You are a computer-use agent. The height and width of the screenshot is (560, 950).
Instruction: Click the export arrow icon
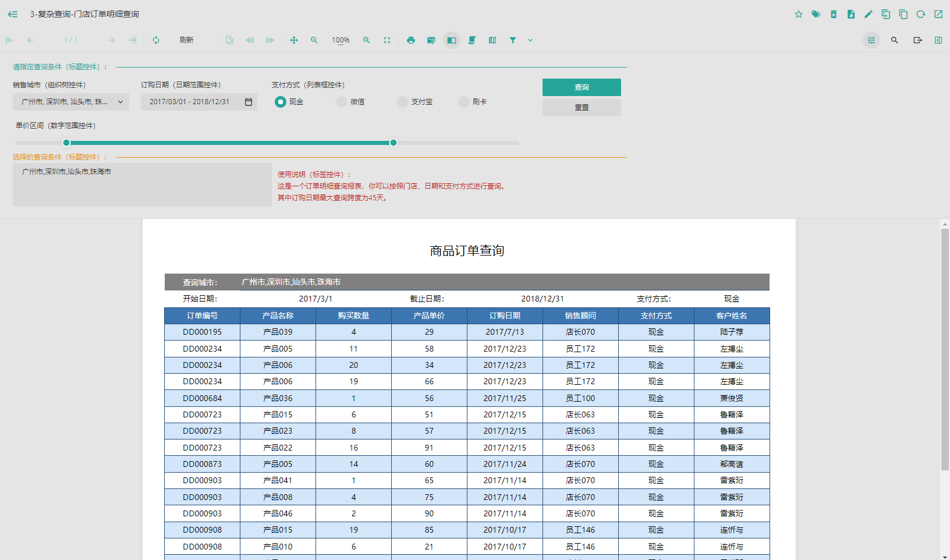click(x=918, y=40)
